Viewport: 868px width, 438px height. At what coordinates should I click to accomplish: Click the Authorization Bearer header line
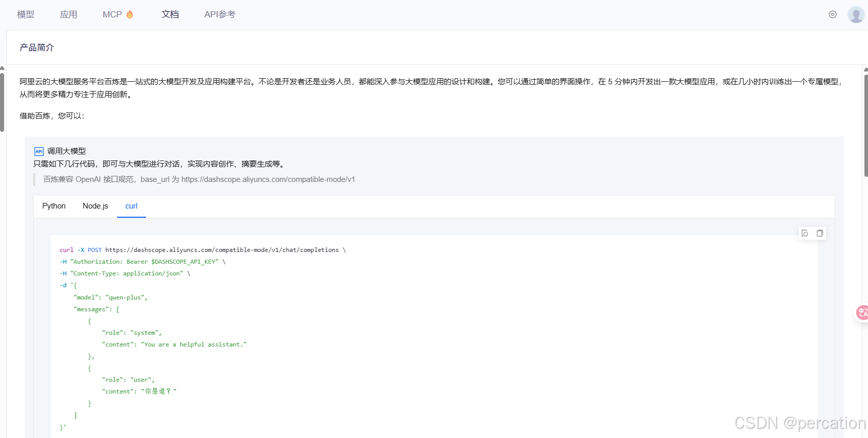point(142,262)
